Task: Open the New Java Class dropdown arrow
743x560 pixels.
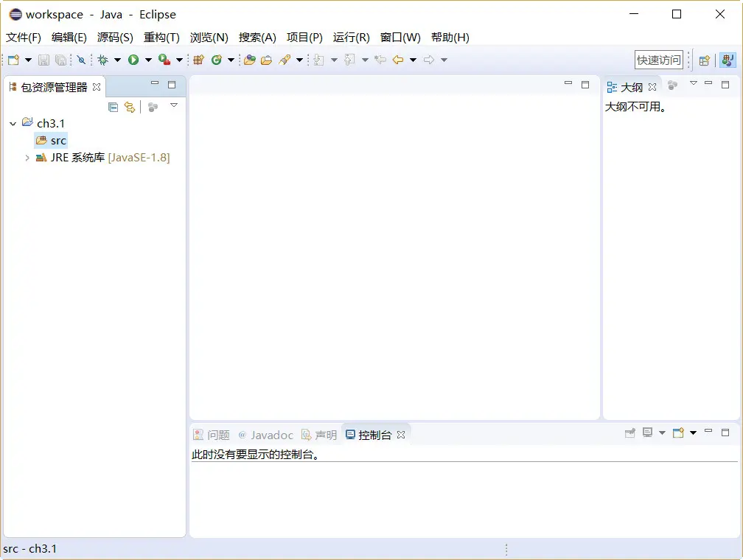Action: [231, 60]
